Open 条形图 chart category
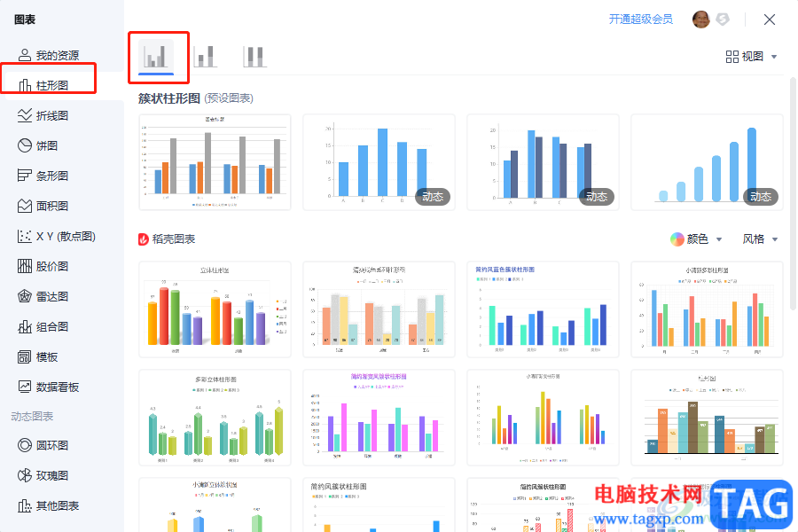Viewport: 798px width, 532px height. [43, 176]
